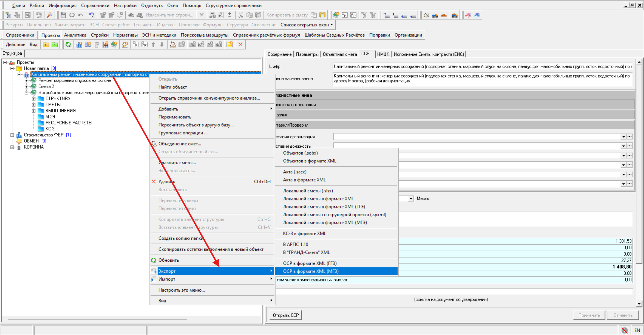Open the Месяц dropdown arrow
Image resolution: width=644 pixels, height=335 pixels.
(411, 199)
